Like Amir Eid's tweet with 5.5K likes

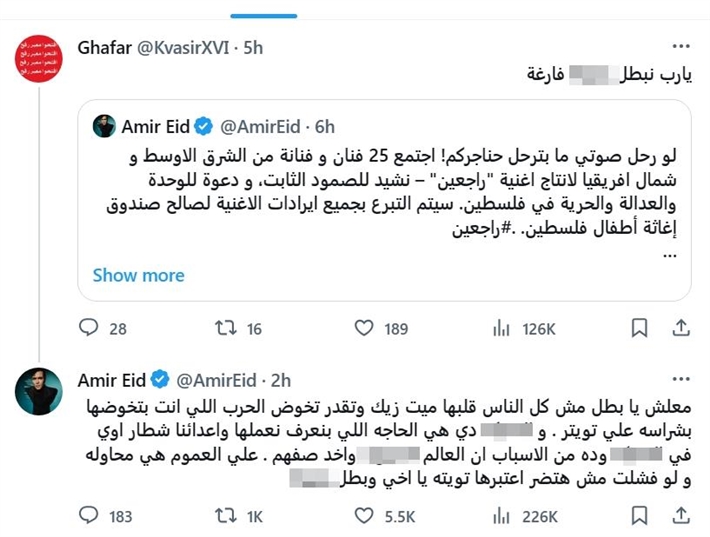[x=366, y=516]
